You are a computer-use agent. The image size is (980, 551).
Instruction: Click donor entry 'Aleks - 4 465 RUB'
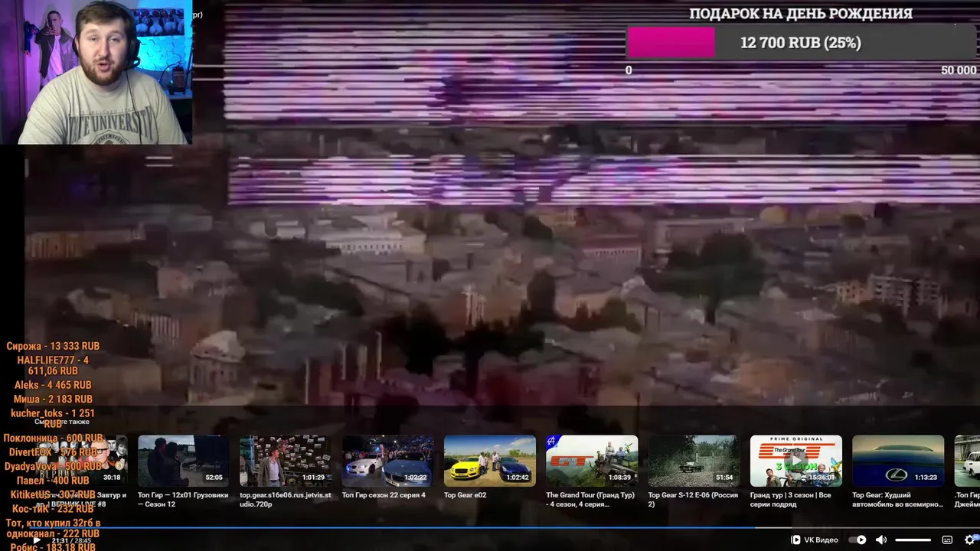coord(53,385)
